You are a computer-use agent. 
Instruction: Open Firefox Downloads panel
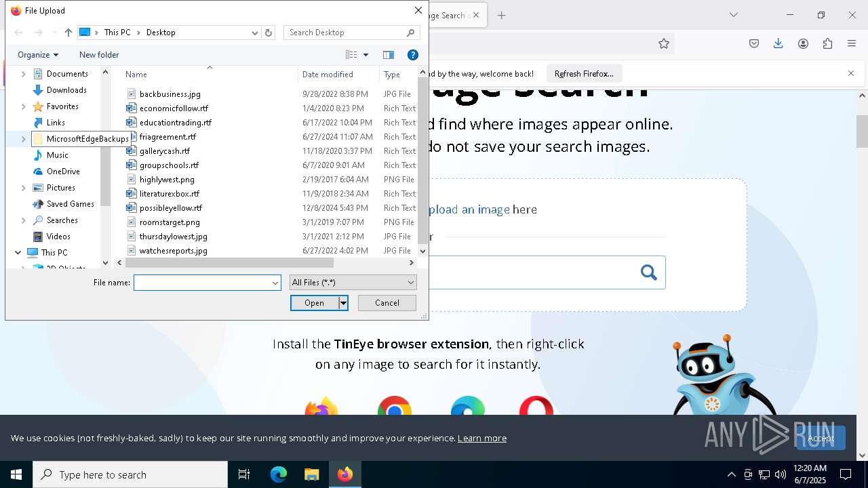click(x=778, y=43)
